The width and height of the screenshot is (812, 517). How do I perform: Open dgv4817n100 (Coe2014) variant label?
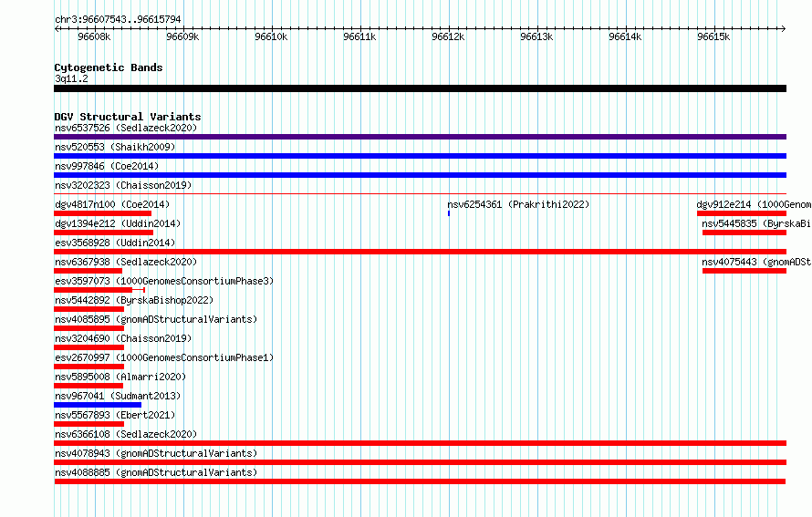(x=112, y=204)
